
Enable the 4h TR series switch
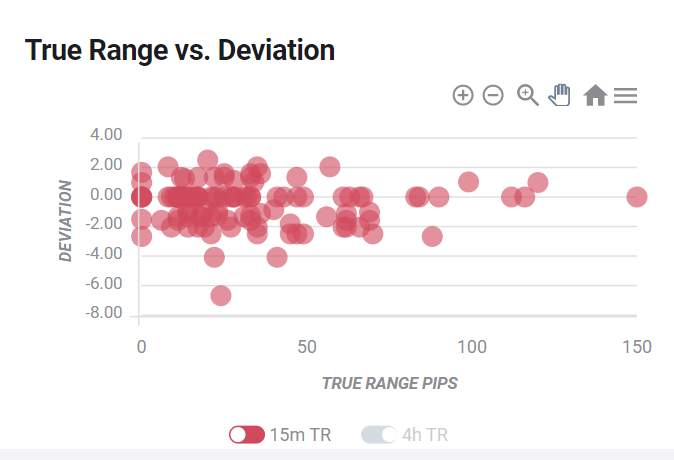pyautogui.click(x=379, y=435)
